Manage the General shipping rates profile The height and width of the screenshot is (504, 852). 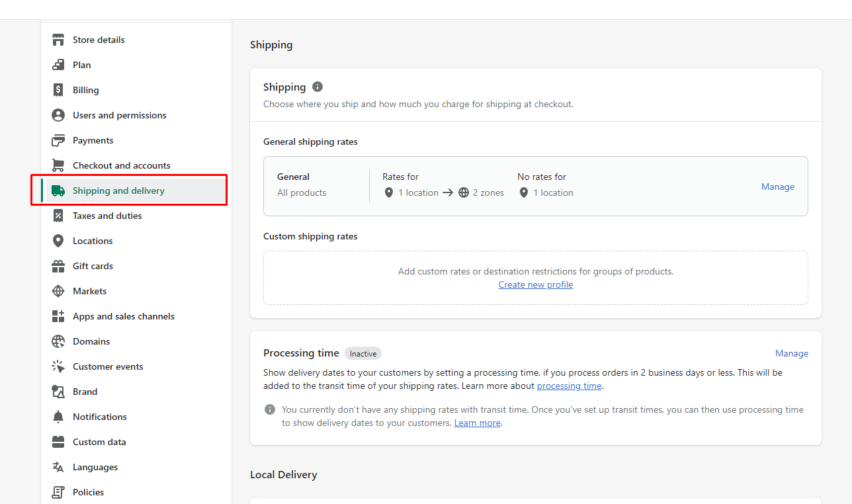pos(777,187)
